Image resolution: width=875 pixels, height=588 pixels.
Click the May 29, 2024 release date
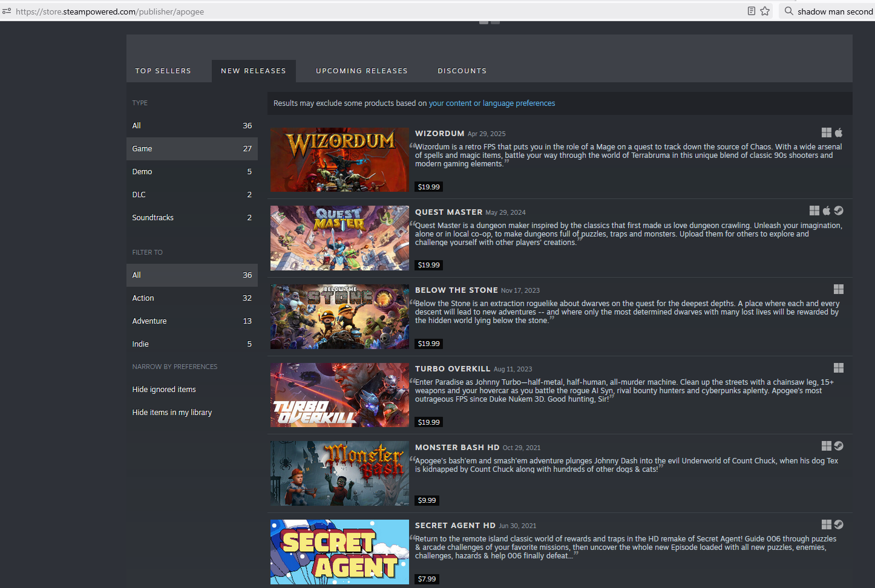[x=505, y=213]
